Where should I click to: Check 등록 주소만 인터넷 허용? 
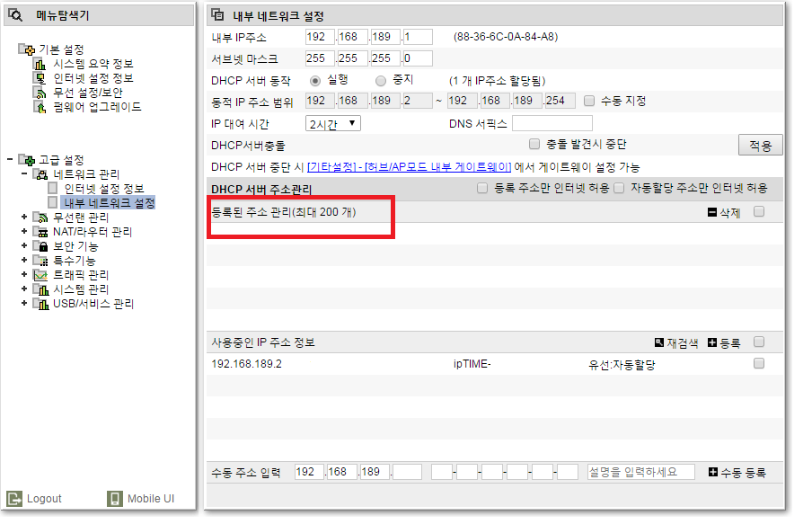point(482,188)
